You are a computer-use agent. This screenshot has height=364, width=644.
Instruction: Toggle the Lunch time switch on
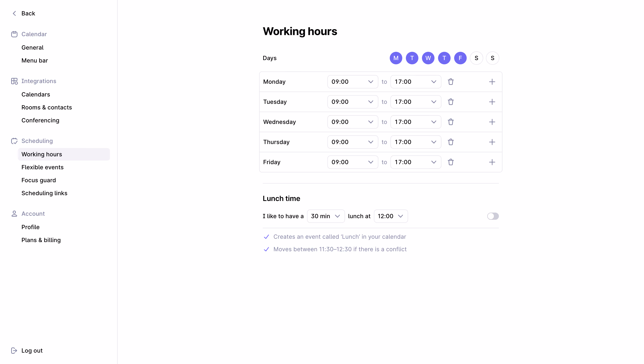(x=493, y=216)
